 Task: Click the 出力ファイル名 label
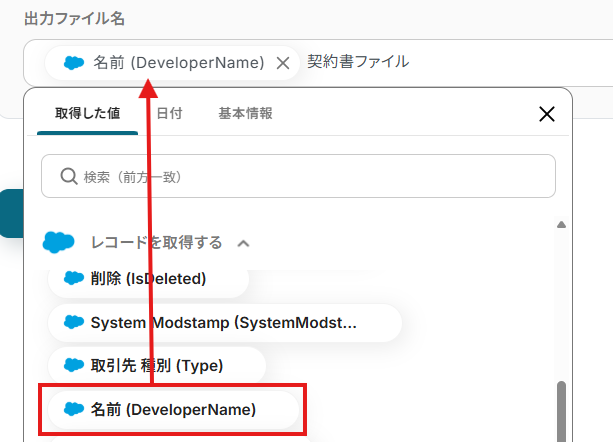click(x=74, y=18)
